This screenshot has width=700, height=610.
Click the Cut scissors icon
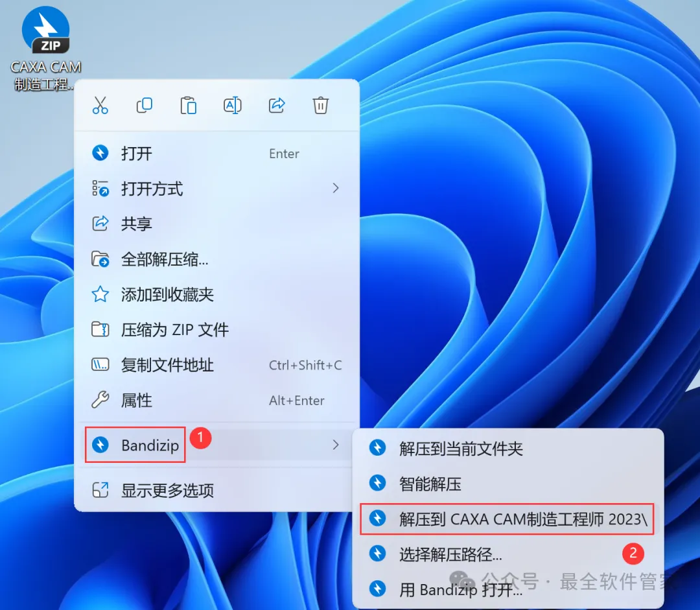click(100, 106)
